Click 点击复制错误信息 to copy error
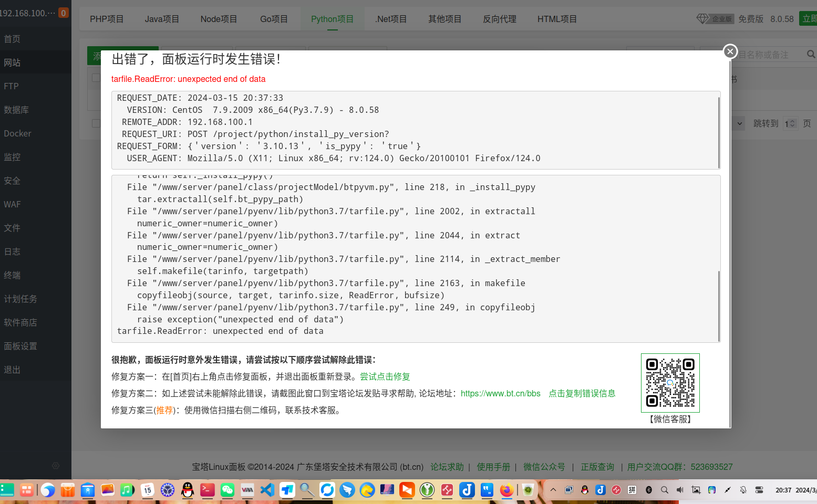The height and width of the screenshot is (504, 817). [582, 393]
